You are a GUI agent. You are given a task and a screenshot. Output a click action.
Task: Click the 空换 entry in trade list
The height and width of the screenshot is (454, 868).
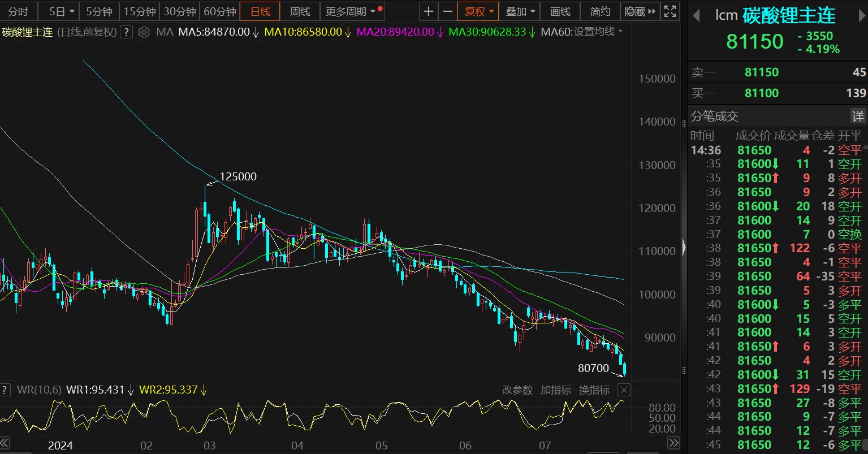coord(849,235)
